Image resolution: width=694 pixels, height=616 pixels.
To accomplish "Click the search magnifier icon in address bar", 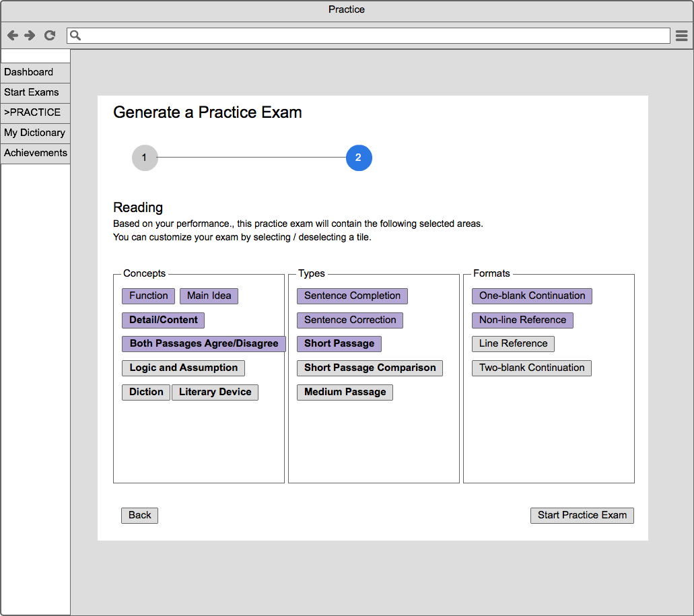I will point(75,36).
